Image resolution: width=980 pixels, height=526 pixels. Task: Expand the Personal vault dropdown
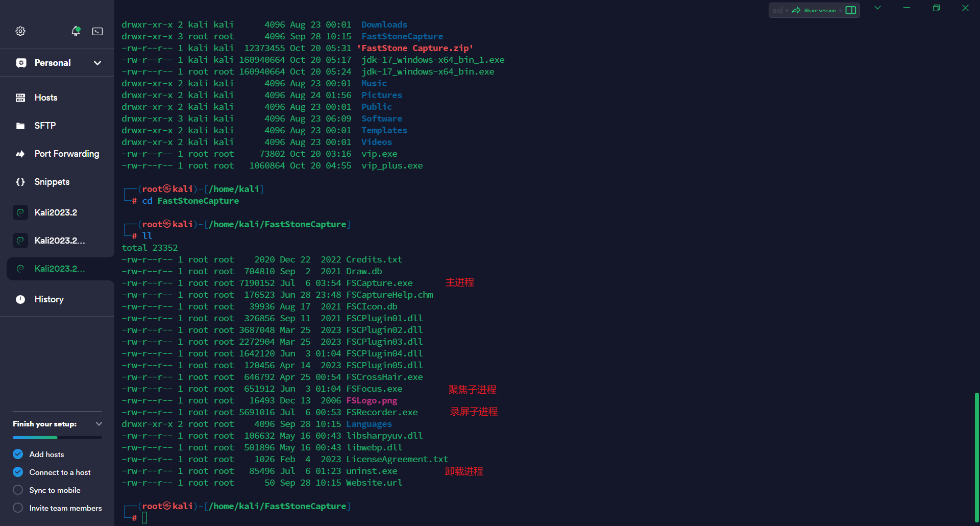coord(97,63)
